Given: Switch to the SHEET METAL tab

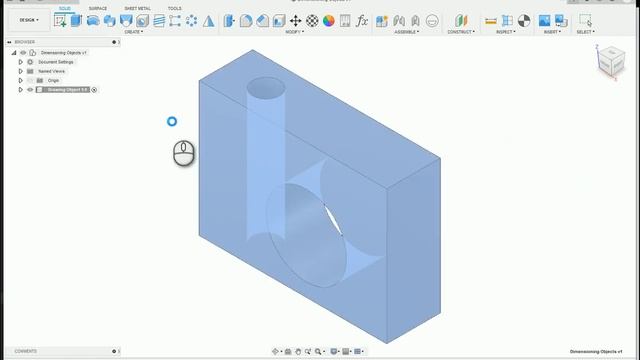Looking at the screenshot, I should 138,8.
